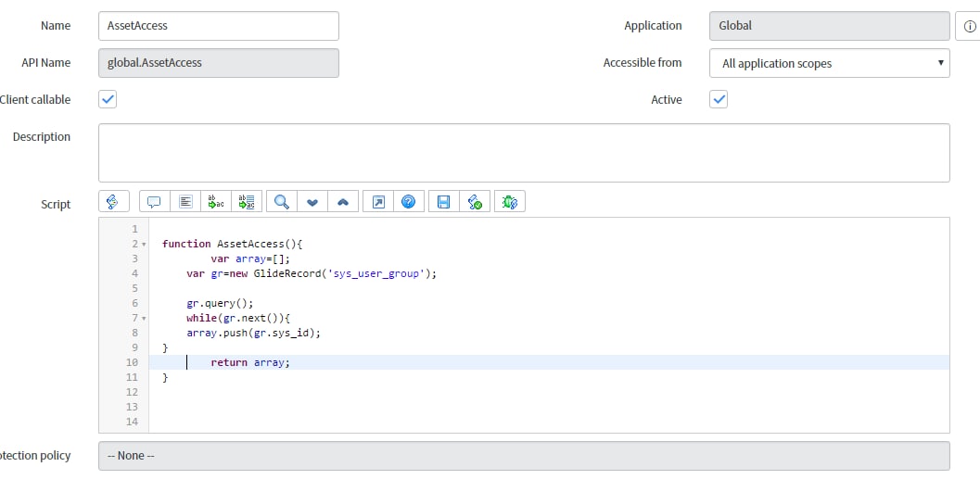Viewport: 980px width, 492px height.
Task: Collapse the while loop fold arrow at line 7
Action: tap(144, 319)
